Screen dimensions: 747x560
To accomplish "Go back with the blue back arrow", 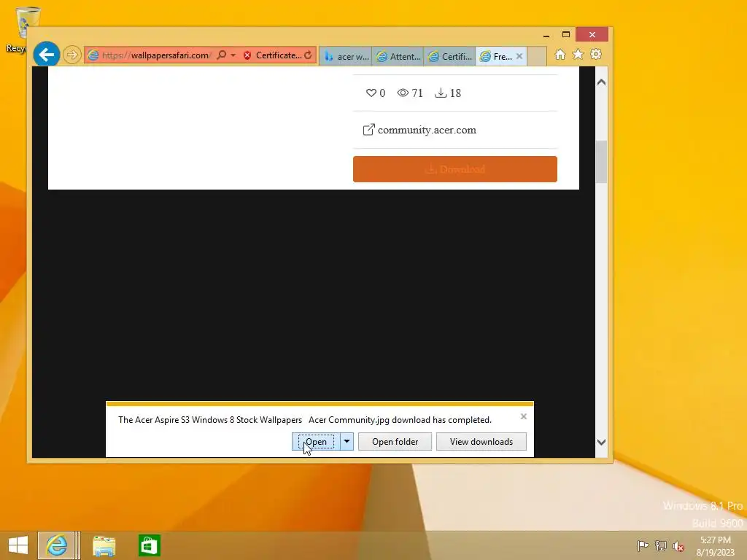I will click(x=46, y=55).
